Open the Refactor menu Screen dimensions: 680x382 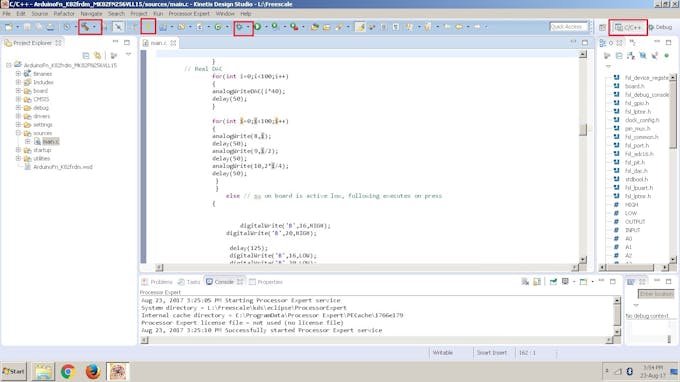[64, 14]
